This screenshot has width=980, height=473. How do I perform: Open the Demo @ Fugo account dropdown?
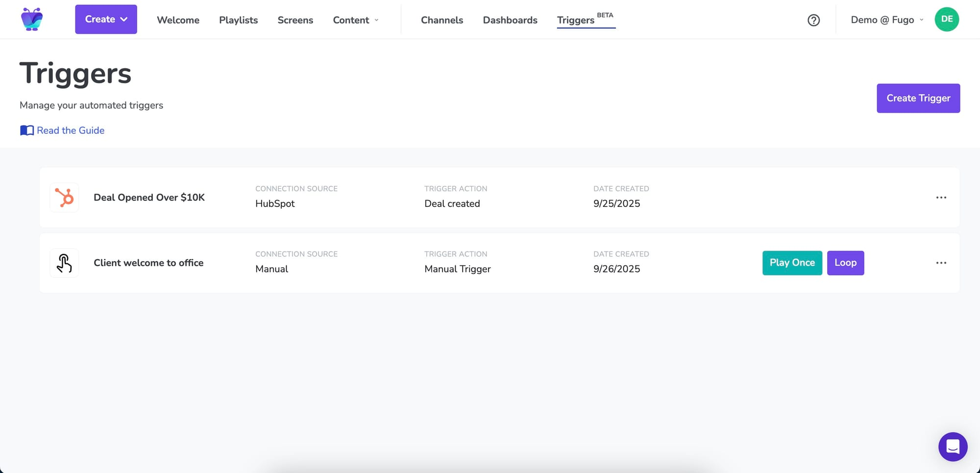(x=887, y=20)
